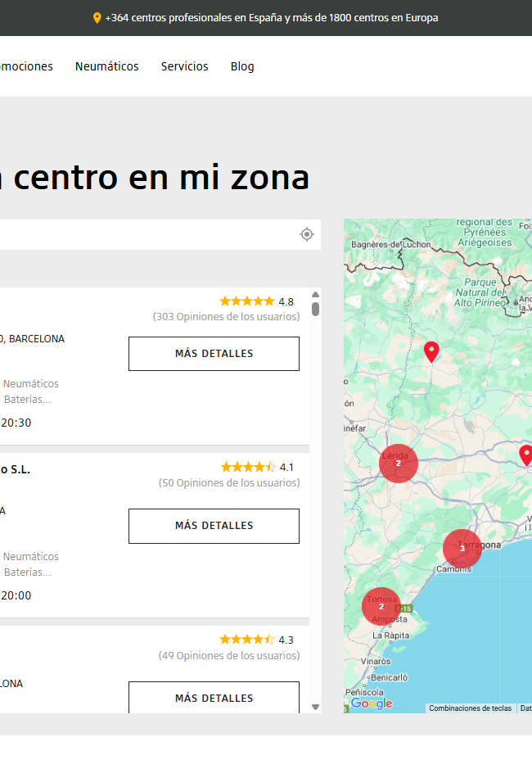Click the yellow location pin in top banner
The image size is (532, 769).
(x=97, y=18)
